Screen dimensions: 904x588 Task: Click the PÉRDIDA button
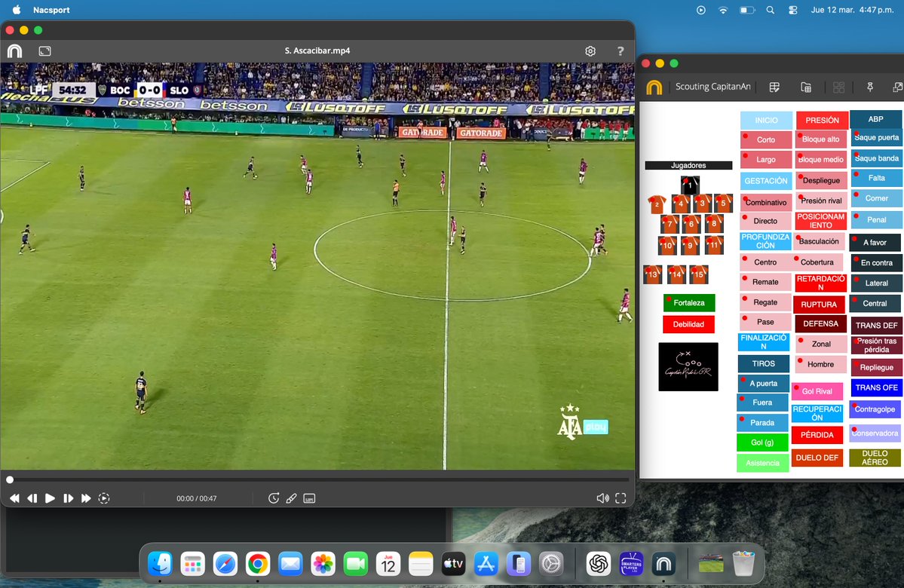[x=817, y=435]
